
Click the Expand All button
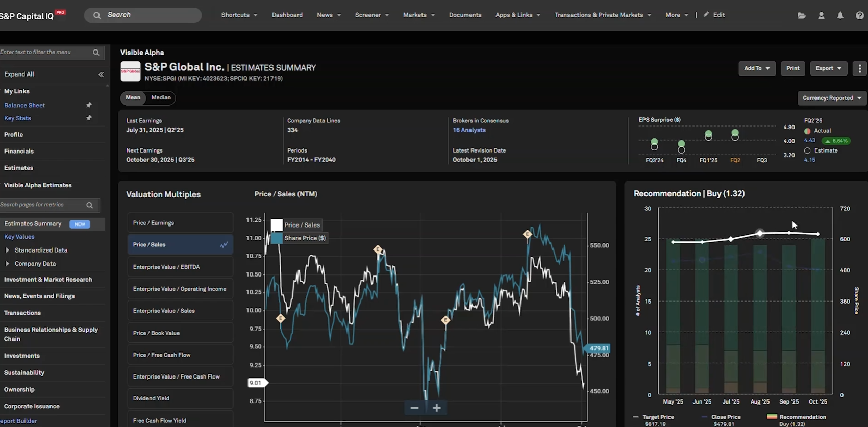[19, 74]
